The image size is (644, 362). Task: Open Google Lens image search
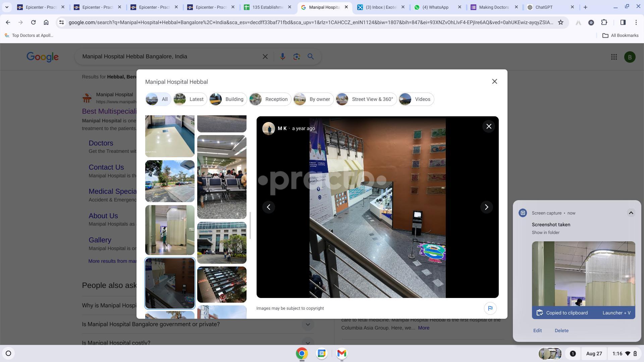[x=297, y=57]
